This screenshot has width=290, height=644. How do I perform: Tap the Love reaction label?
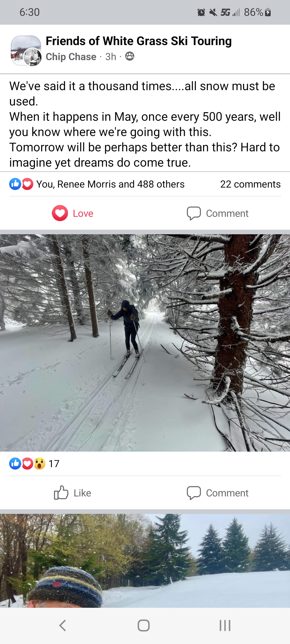tap(83, 214)
